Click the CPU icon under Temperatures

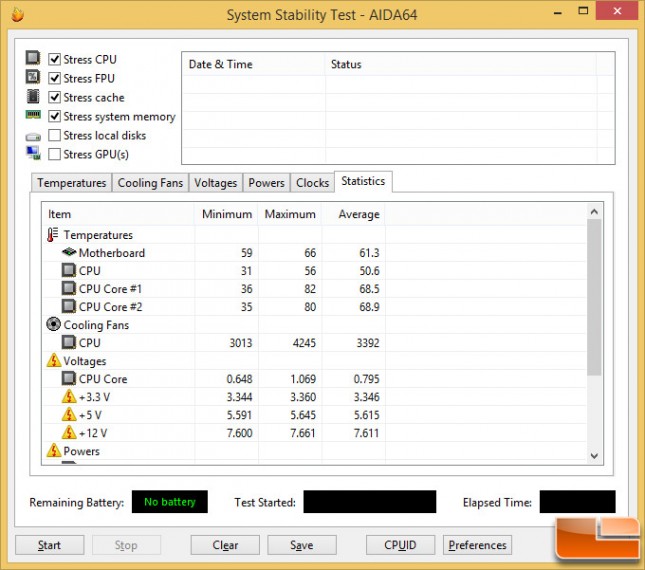[x=69, y=270]
